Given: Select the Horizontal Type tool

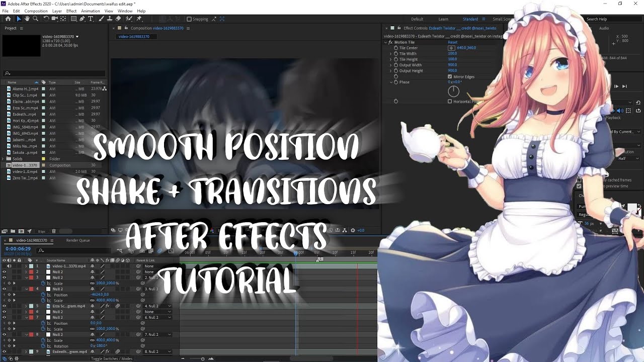Looking at the screenshot, I should [91, 19].
